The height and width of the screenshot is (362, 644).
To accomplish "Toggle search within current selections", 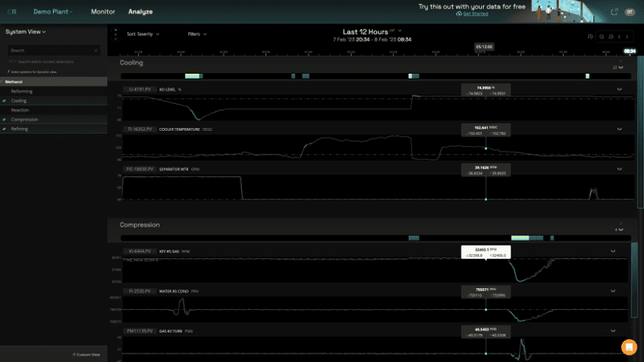I will 12,62.
